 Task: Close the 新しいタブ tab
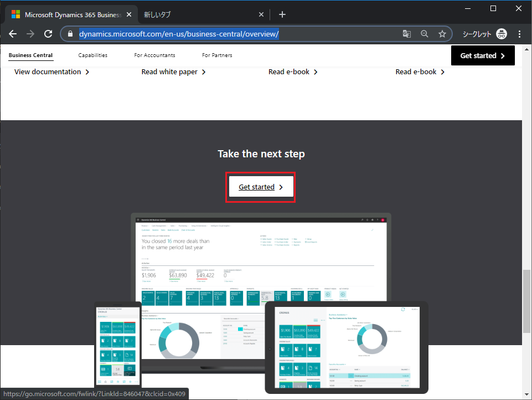coord(261,14)
